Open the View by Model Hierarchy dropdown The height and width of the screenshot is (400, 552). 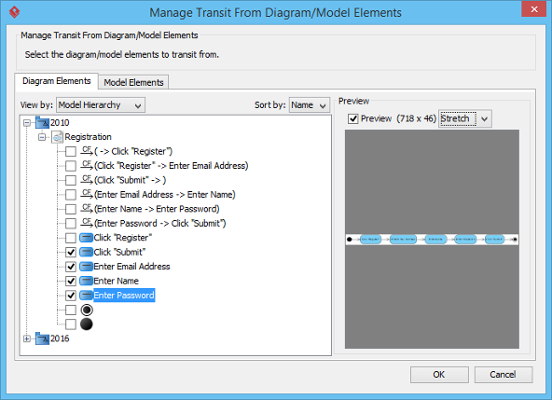pos(101,105)
